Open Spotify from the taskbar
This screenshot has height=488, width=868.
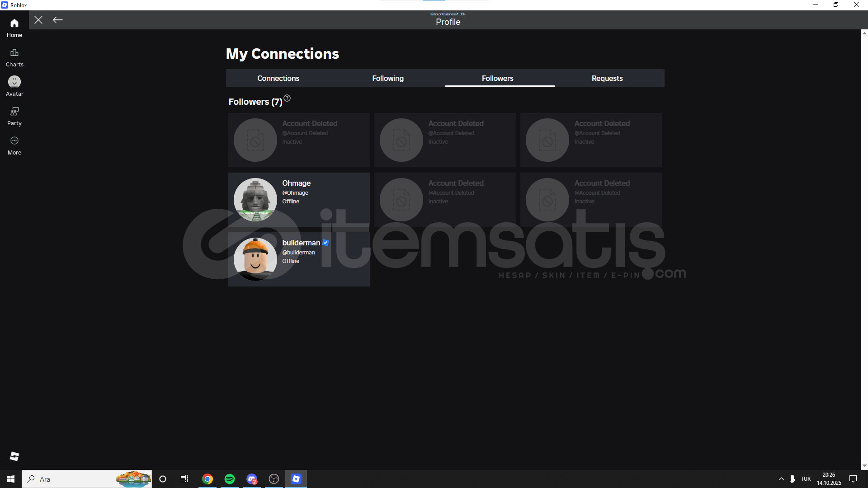coord(230,479)
